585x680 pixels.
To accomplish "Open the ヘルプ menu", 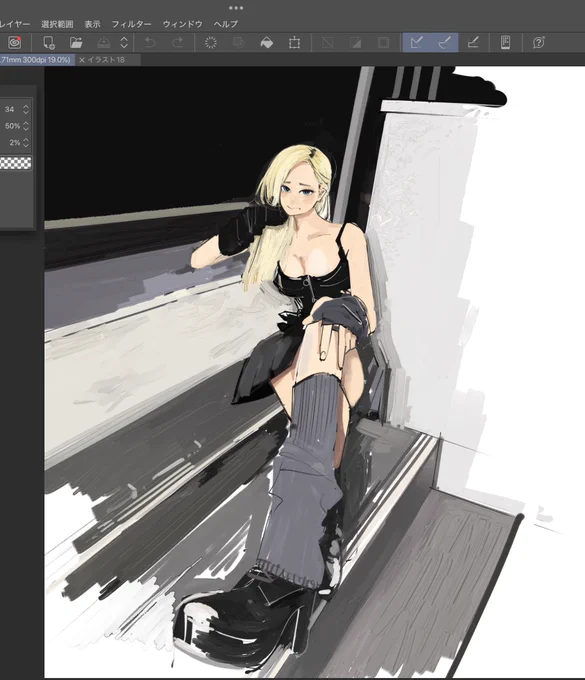I will point(226,24).
